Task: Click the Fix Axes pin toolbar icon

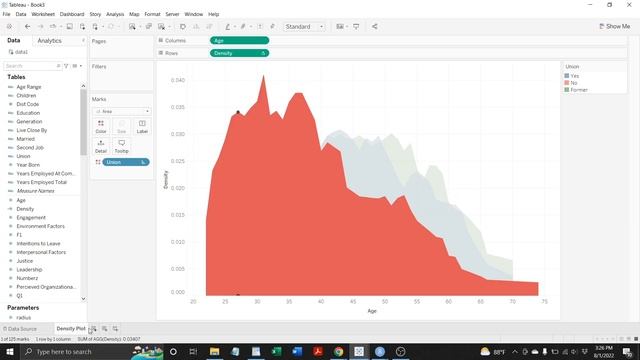Action: (x=272, y=27)
